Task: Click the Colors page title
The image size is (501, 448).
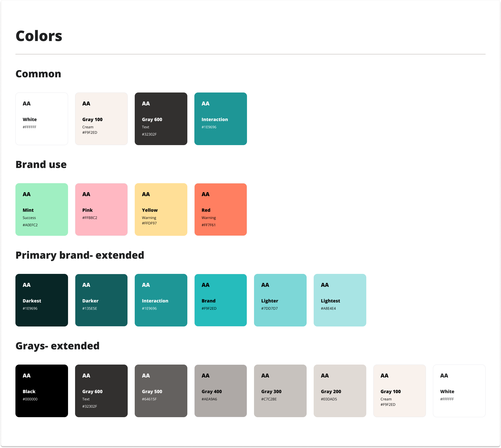Action: pyautogui.click(x=39, y=36)
